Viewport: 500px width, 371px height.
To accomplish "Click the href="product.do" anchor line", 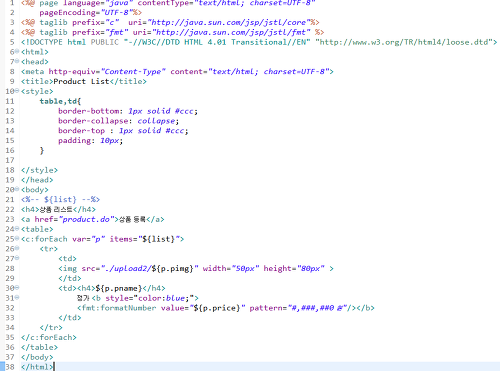I will click(93, 219).
